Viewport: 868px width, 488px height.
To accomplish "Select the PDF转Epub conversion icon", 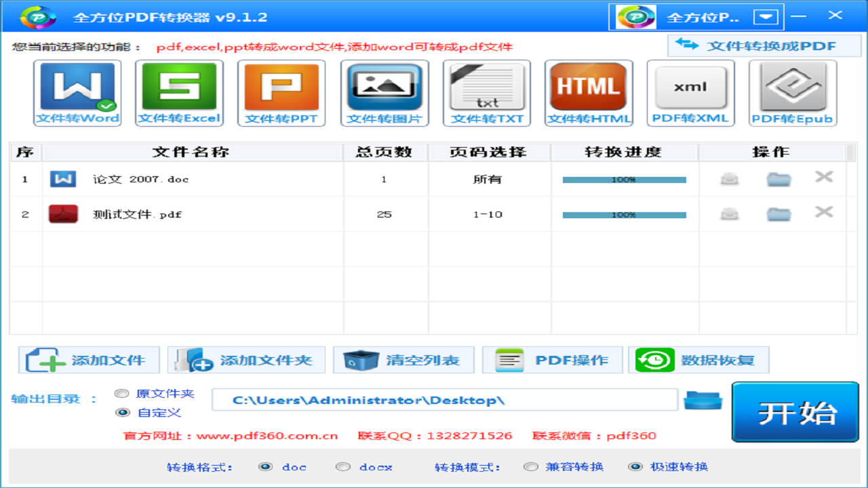I will click(x=792, y=93).
